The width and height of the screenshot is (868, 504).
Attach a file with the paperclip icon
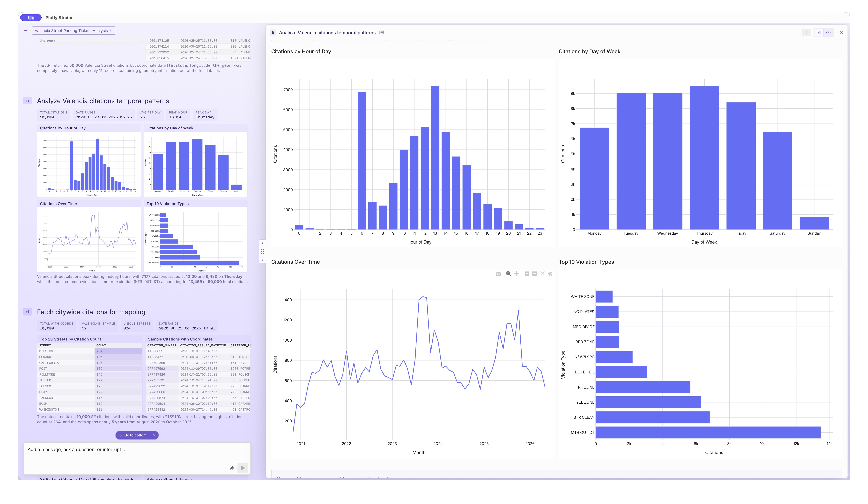click(232, 468)
